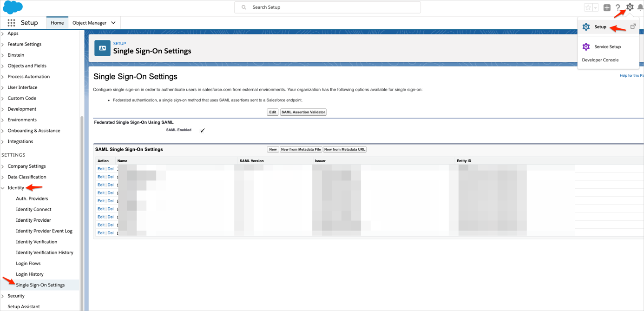Expand the Security section
Screen dimensions: 644x311
(x=3, y=296)
